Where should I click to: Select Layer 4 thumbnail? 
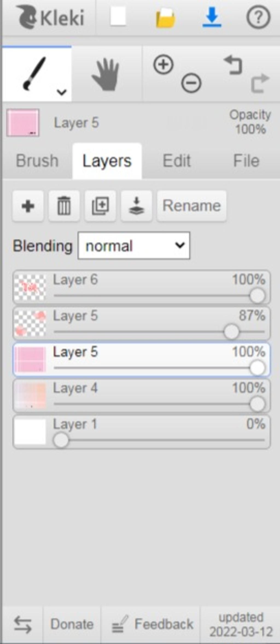click(30, 395)
